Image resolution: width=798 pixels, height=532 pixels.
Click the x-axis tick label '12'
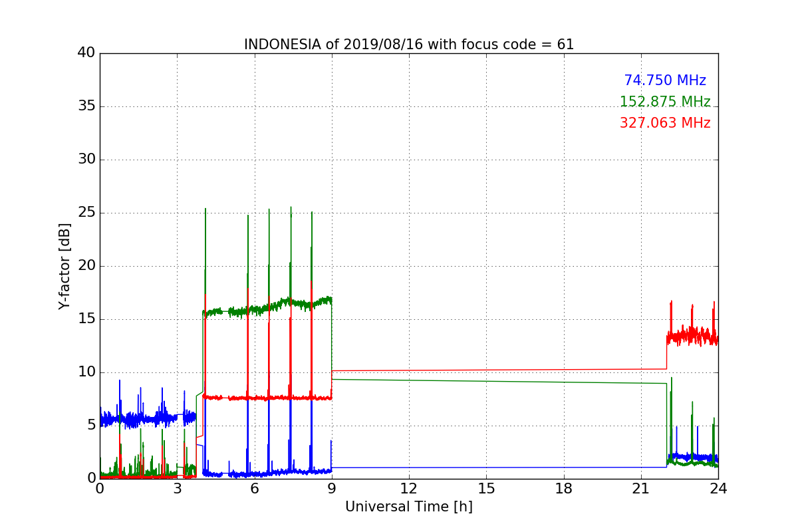(x=409, y=489)
